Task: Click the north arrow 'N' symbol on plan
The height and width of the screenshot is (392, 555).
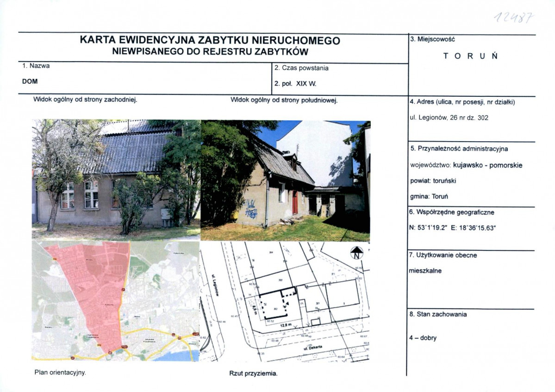Action: (357, 253)
